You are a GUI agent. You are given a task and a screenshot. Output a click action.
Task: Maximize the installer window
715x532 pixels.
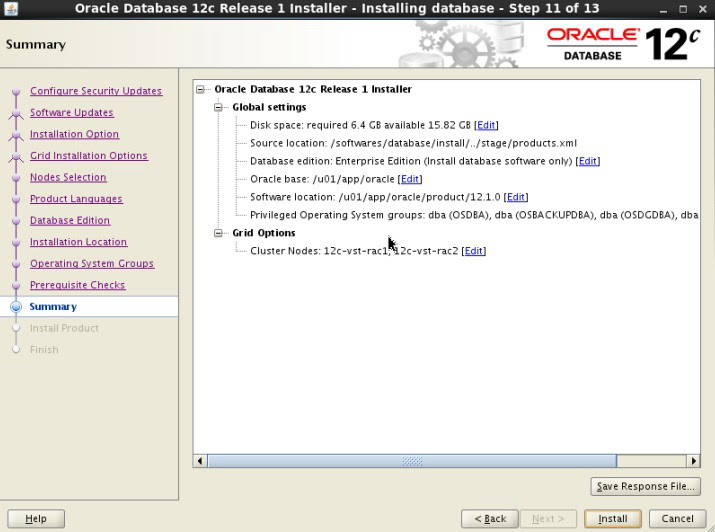pyautogui.click(x=683, y=9)
